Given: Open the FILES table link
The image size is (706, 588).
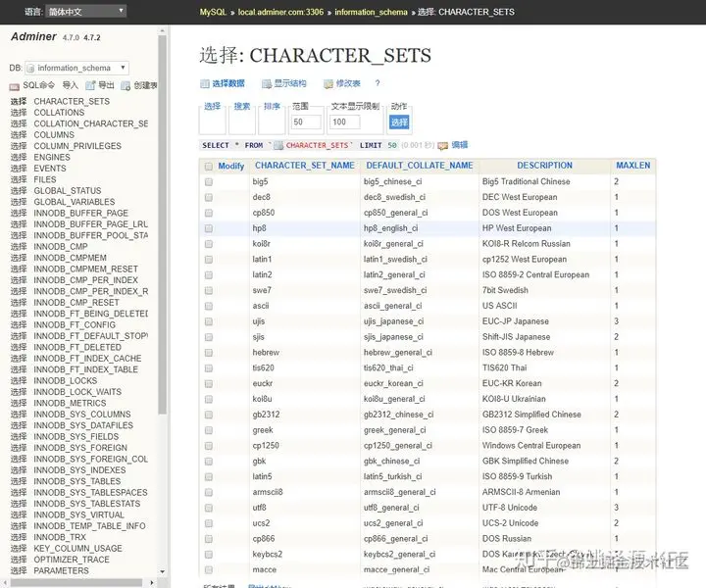Looking at the screenshot, I should (45, 179).
